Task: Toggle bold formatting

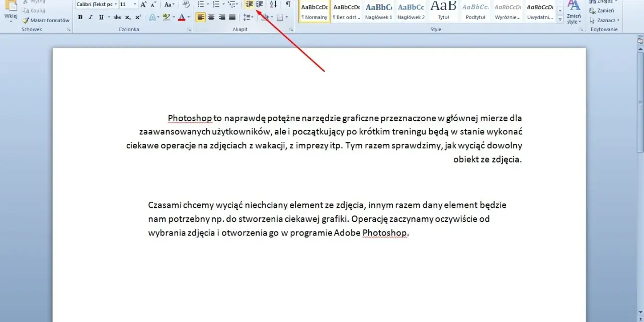Action: coord(80,17)
